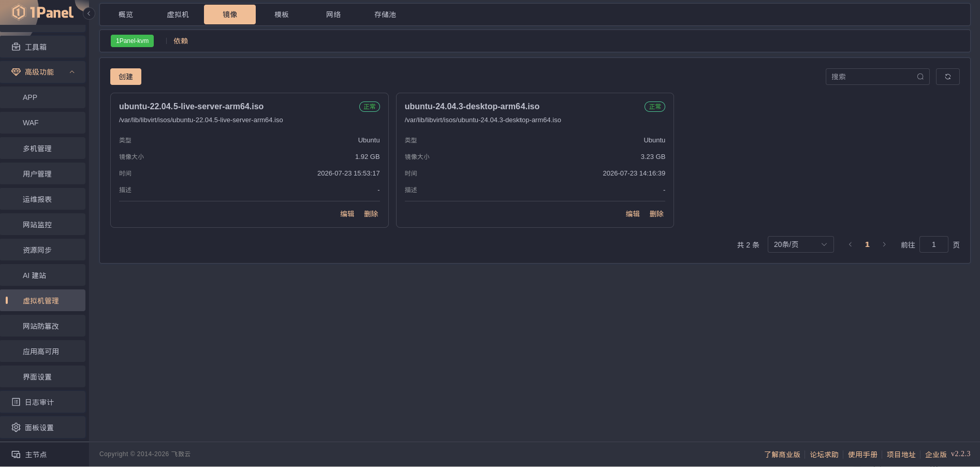Collapse the sidebar with the arrow icon
This screenshot has height=467, width=980.
pyautogui.click(x=89, y=13)
